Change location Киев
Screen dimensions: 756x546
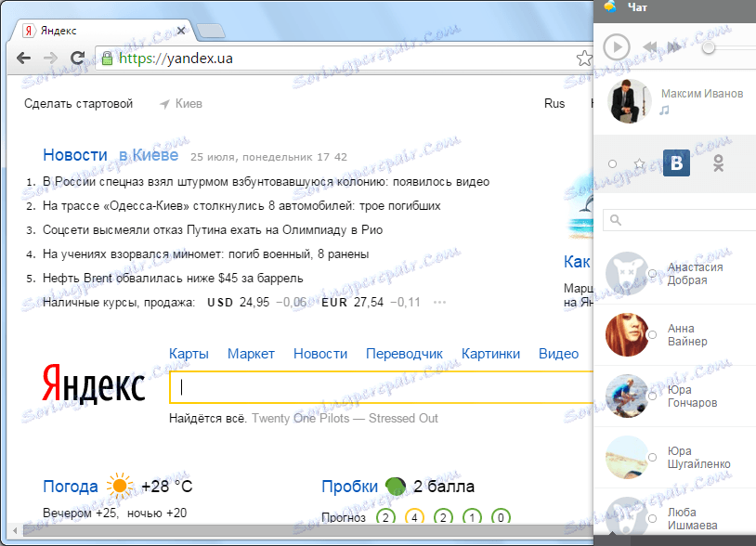(x=181, y=104)
